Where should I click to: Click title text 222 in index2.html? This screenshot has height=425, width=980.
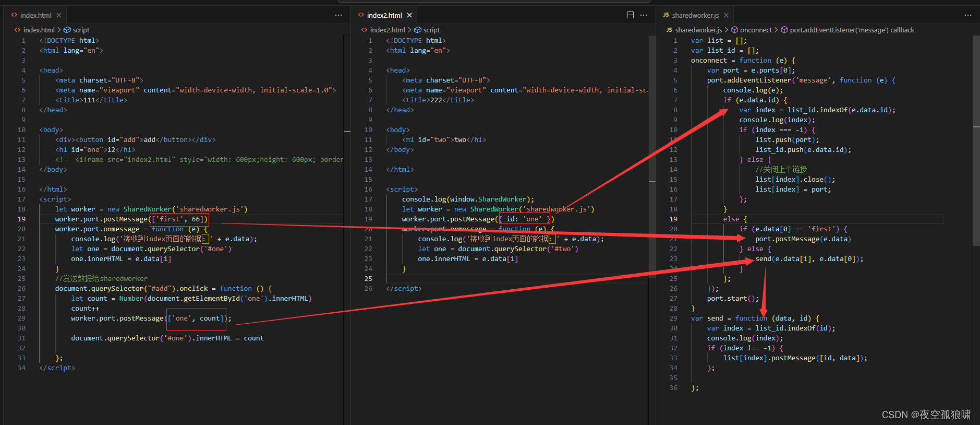(436, 100)
